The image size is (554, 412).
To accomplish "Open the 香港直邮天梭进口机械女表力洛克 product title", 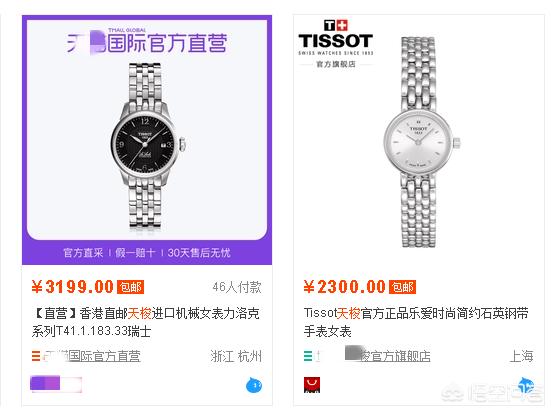I will [x=146, y=322].
